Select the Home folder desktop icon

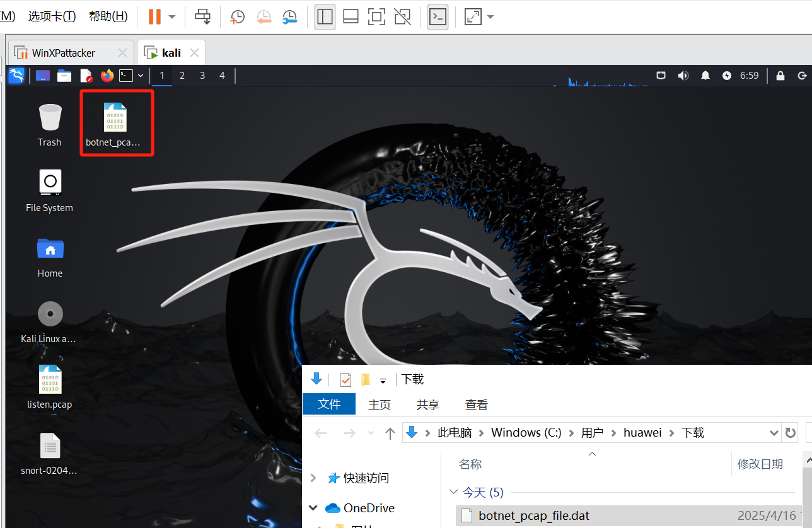50,256
